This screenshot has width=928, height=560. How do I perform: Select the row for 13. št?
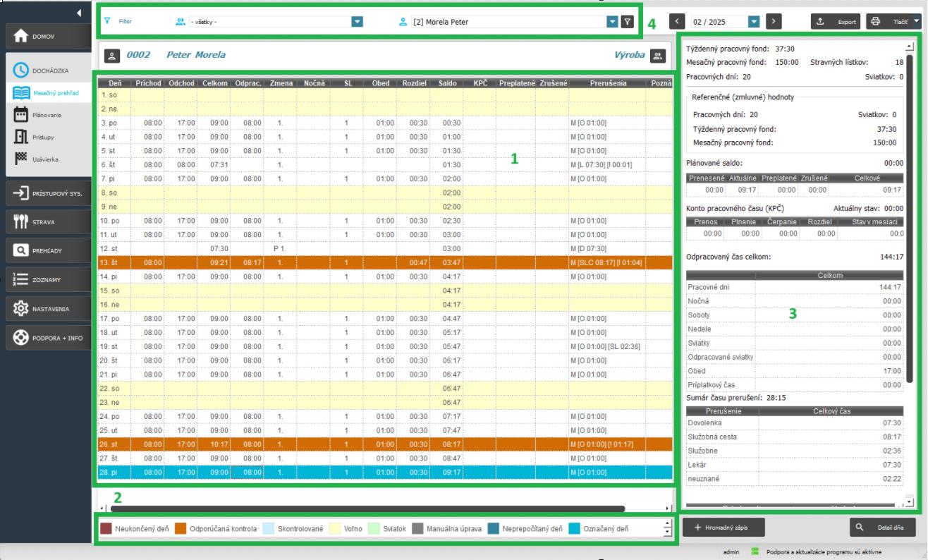click(x=384, y=262)
